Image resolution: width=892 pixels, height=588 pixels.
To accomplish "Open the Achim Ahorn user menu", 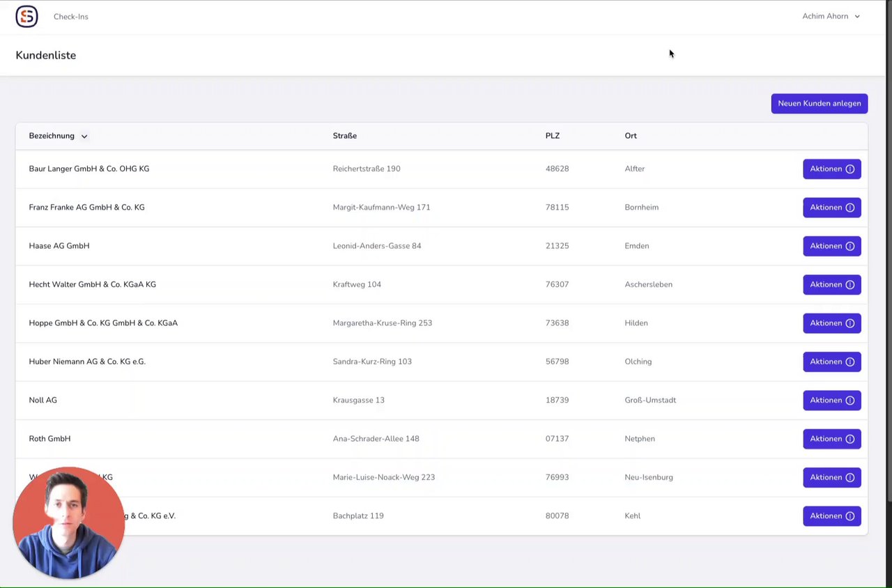I will (x=831, y=16).
